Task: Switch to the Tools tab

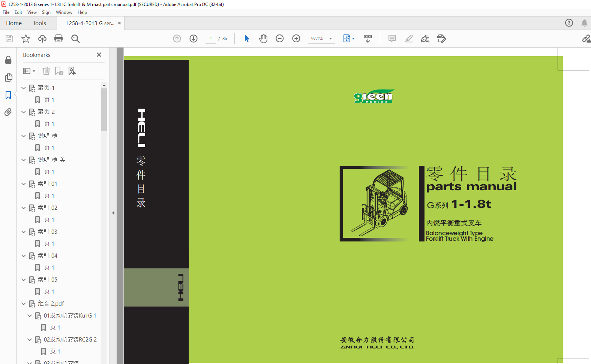Action: coord(39,23)
